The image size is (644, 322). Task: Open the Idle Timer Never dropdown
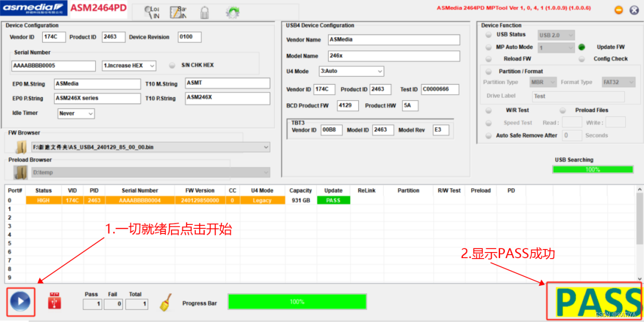[x=76, y=114]
